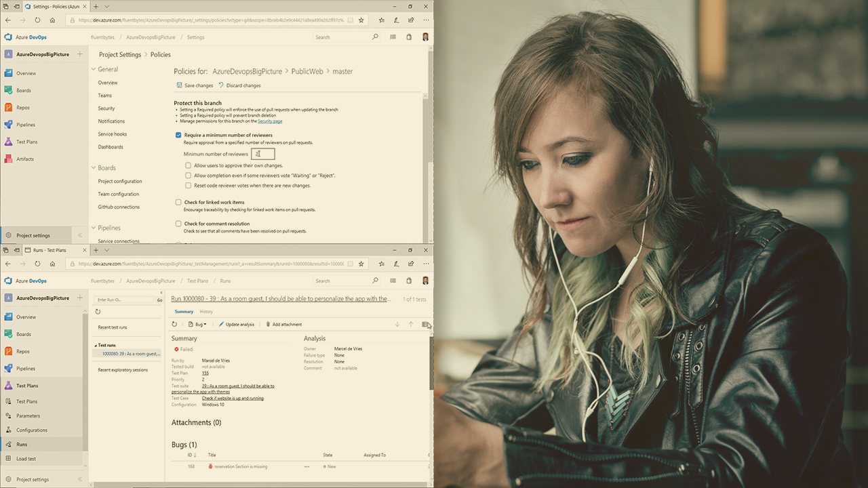Enable Allow users to approve their own changes

(189, 165)
